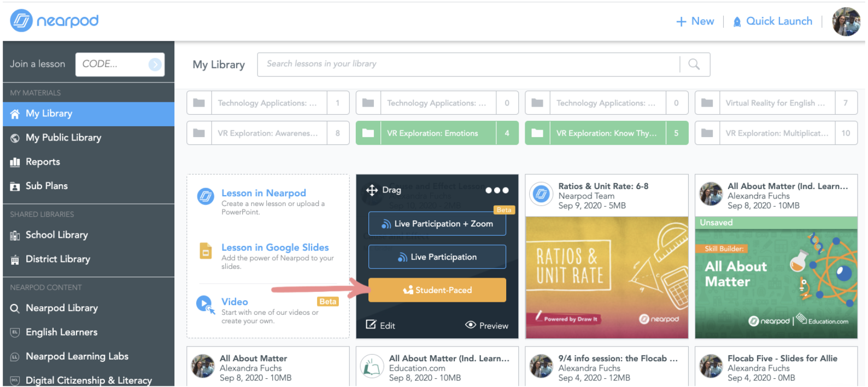Open the VR Exploration: Emotions folder
This screenshot has height=387, width=868.
432,133
